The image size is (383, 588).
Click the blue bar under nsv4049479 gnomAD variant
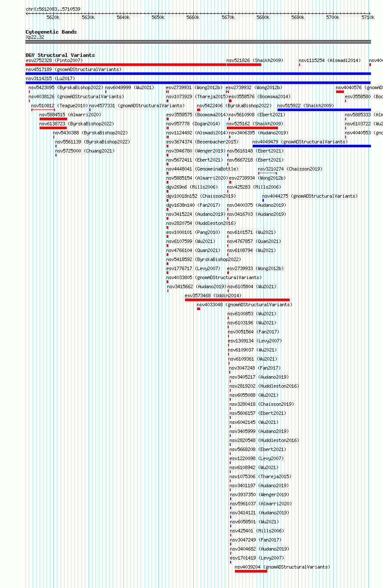[x=312, y=146]
